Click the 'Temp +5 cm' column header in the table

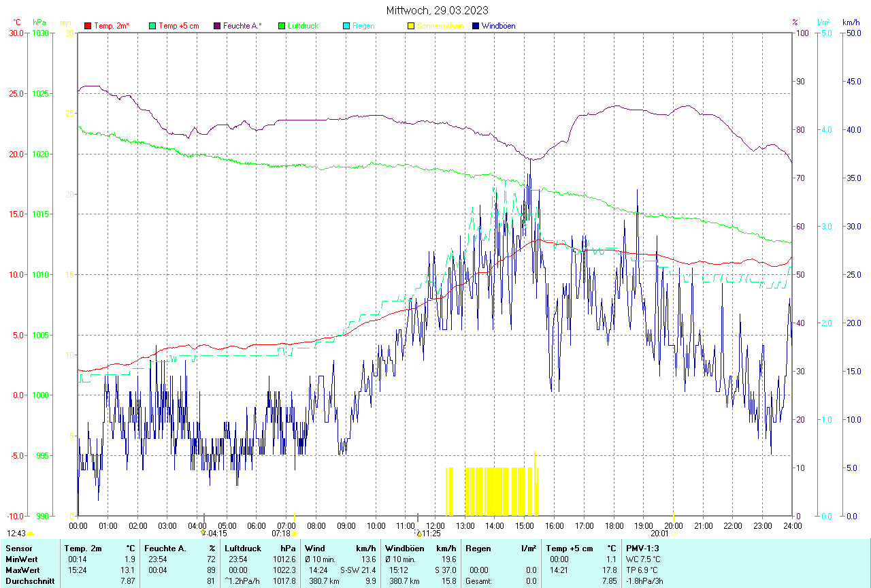click(570, 548)
